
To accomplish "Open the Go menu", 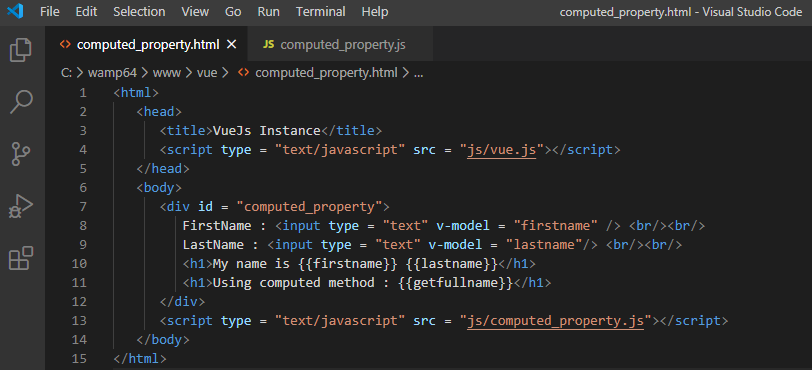I will coord(233,12).
